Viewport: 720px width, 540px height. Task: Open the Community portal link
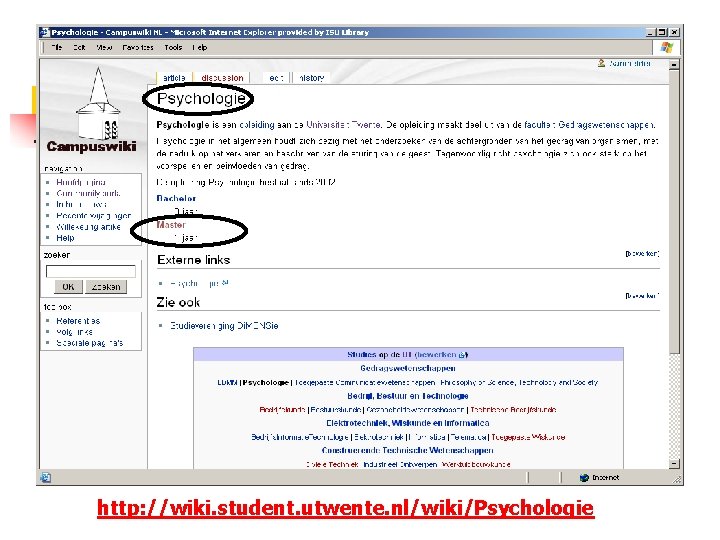tap(88, 193)
